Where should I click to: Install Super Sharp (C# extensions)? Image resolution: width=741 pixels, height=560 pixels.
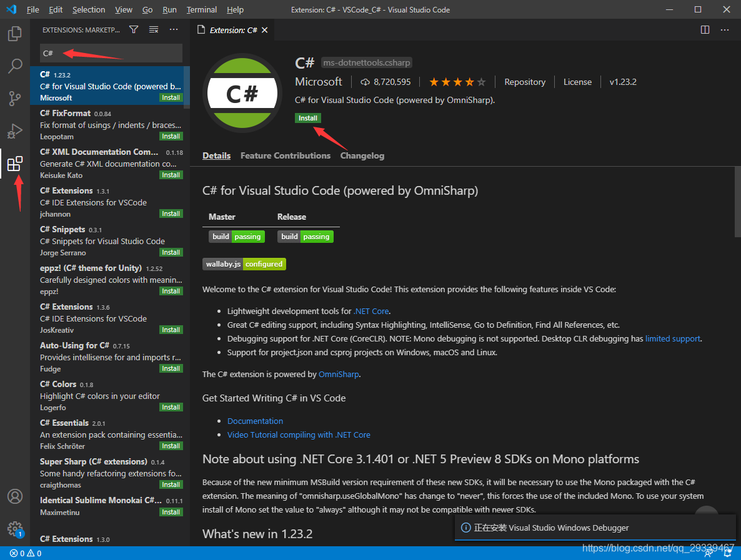[x=171, y=485]
